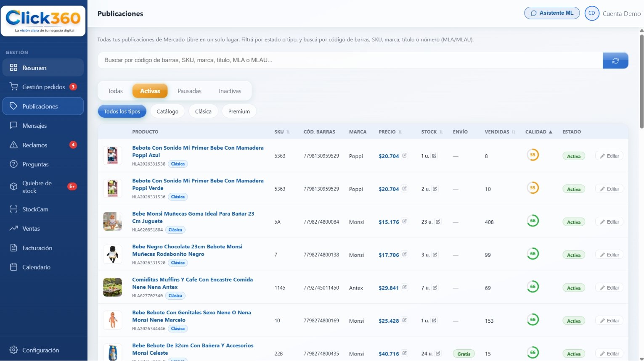Click the Cuenta Demo account name
This screenshot has height=361, width=644.
pyautogui.click(x=622, y=13)
